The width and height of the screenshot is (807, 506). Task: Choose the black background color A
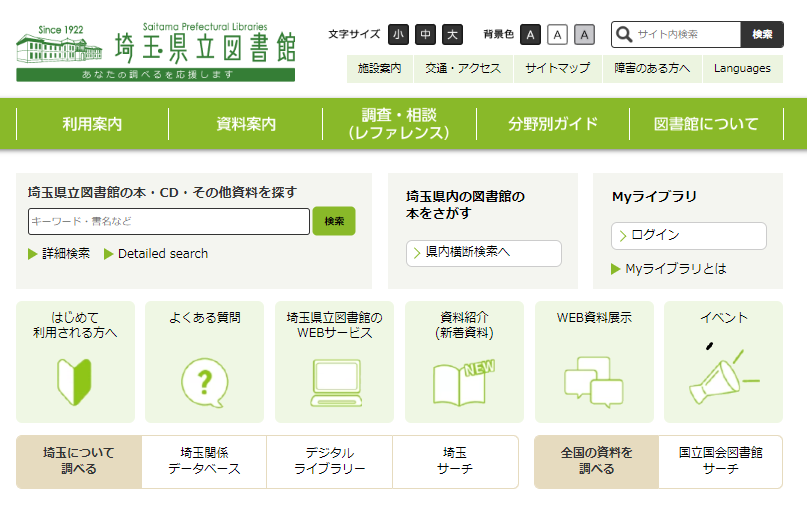(530, 34)
